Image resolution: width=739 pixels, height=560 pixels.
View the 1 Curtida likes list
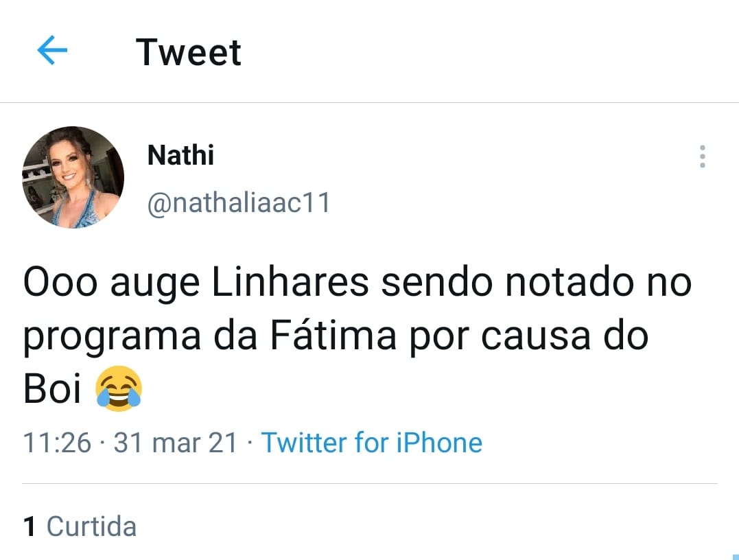[x=80, y=526]
